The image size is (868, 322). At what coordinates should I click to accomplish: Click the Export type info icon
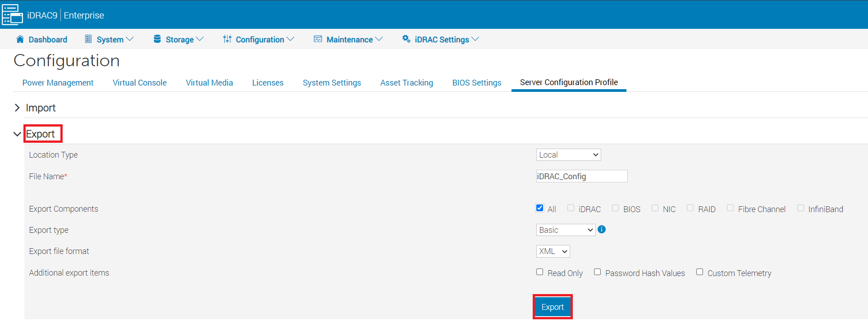[x=602, y=230]
